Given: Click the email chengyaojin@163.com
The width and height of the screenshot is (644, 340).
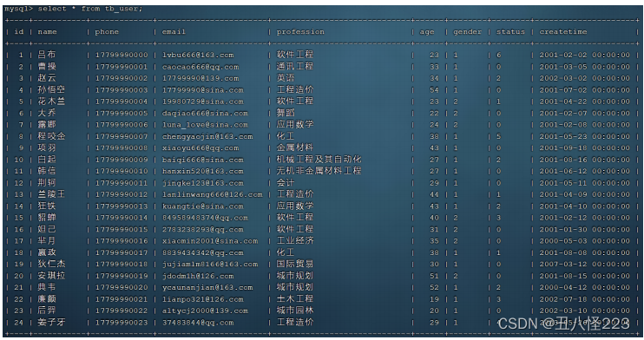Looking at the screenshot, I should (207, 136).
